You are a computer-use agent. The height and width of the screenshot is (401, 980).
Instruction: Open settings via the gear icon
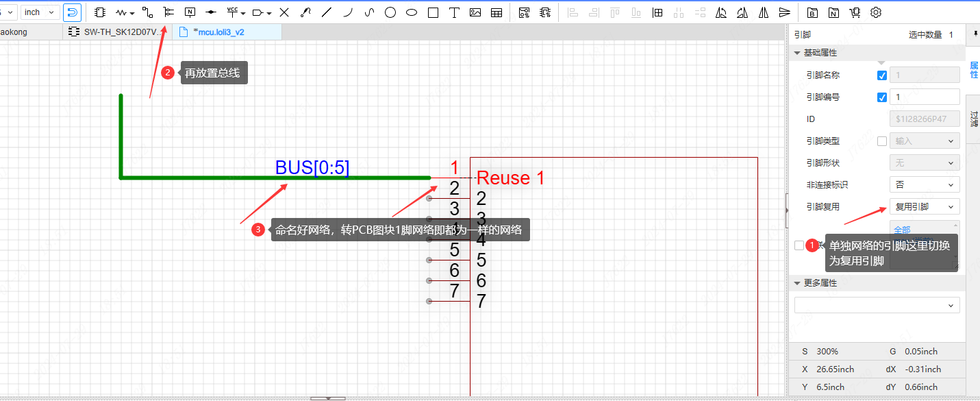pos(876,12)
